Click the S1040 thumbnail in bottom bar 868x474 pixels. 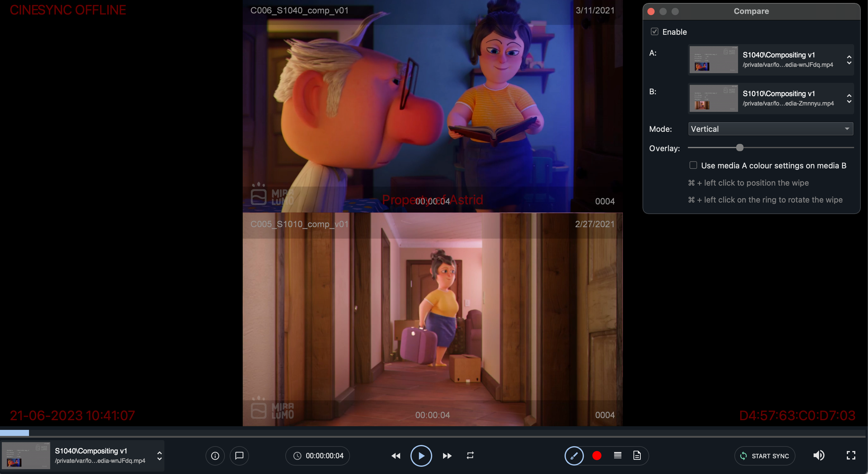tap(26, 456)
